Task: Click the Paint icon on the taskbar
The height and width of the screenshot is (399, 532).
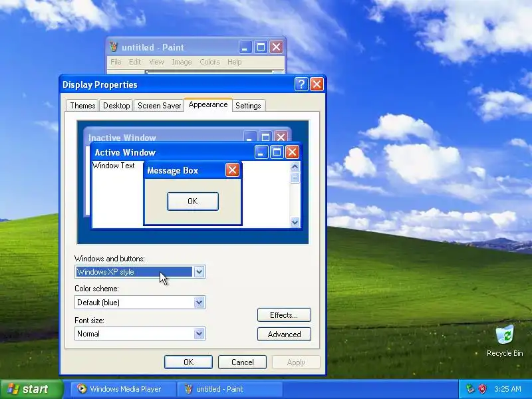Action: [x=188, y=389]
